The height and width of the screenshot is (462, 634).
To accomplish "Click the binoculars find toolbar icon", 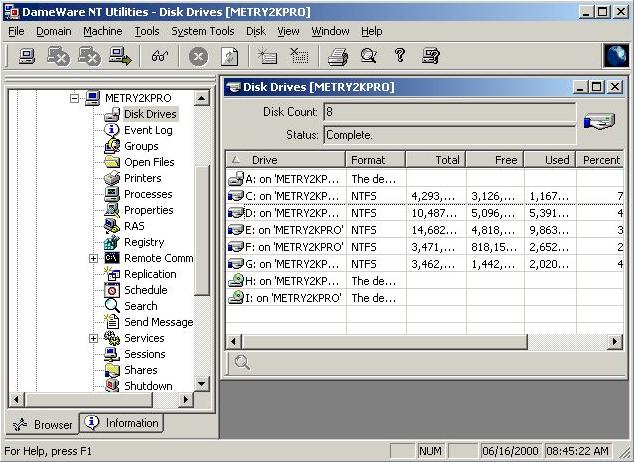I will pos(160,56).
